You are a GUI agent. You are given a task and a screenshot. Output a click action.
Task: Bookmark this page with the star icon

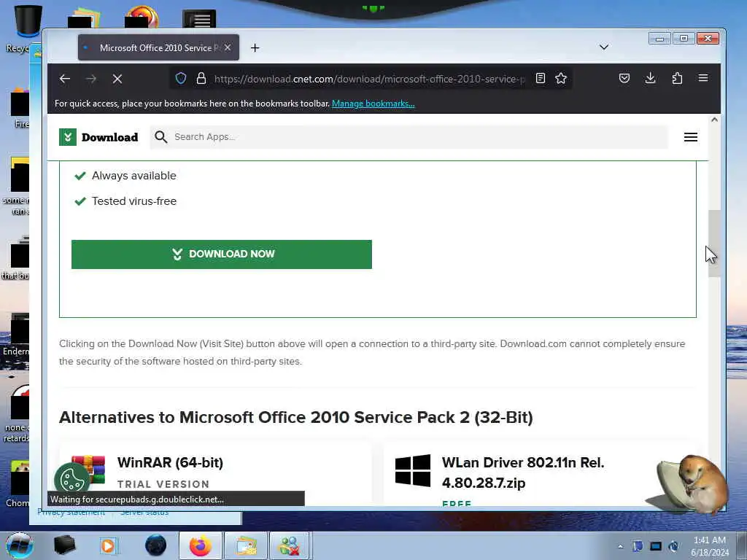561,78
